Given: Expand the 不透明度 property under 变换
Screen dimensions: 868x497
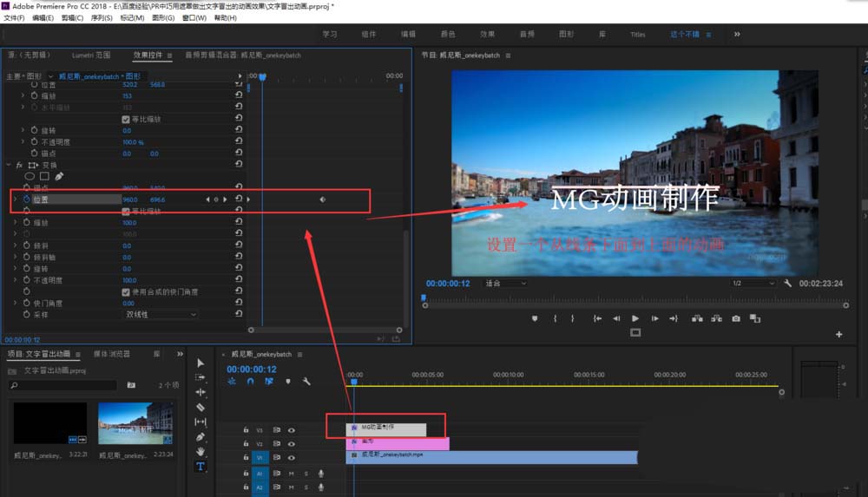Looking at the screenshot, I should coord(15,280).
